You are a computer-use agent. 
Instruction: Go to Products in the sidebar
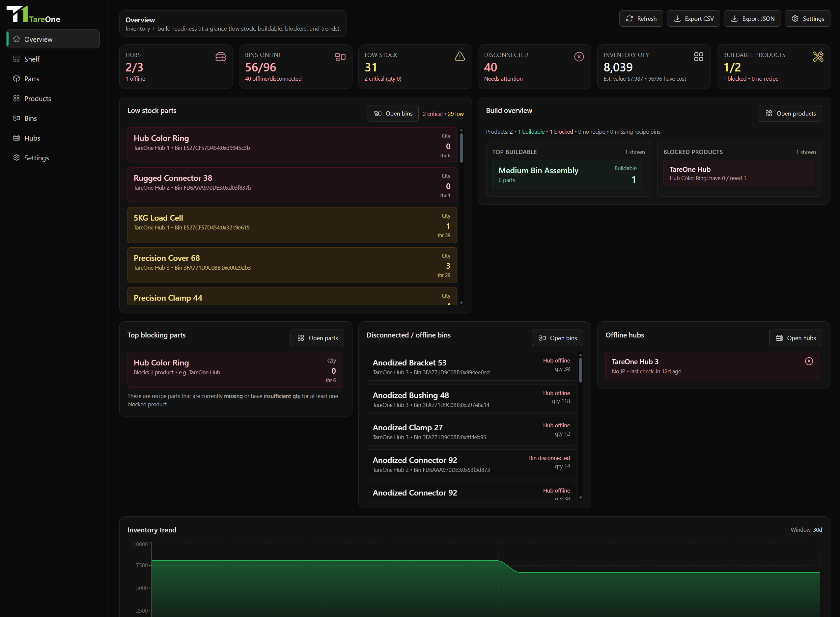(37, 98)
